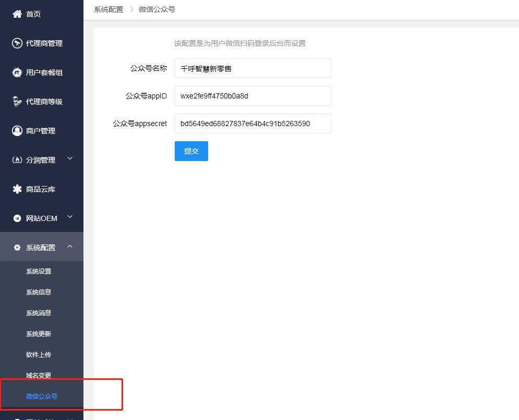The height and width of the screenshot is (420, 519).
Task: Click the 分润管理 profit-sharing icon
Action: (17, 160)
